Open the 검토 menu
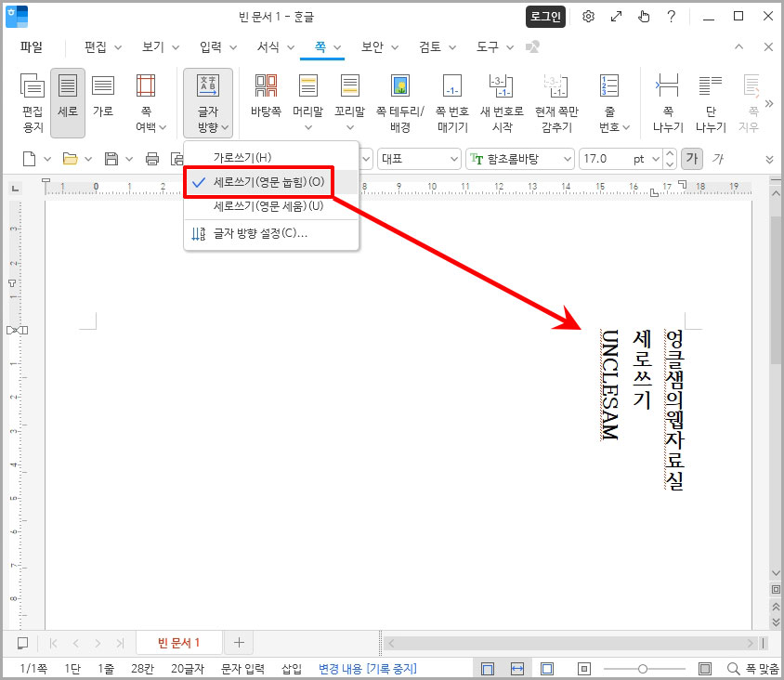Image resolution: width=784 pixels, height=680 pixels. pyautogui.click(x=430, y=46)
